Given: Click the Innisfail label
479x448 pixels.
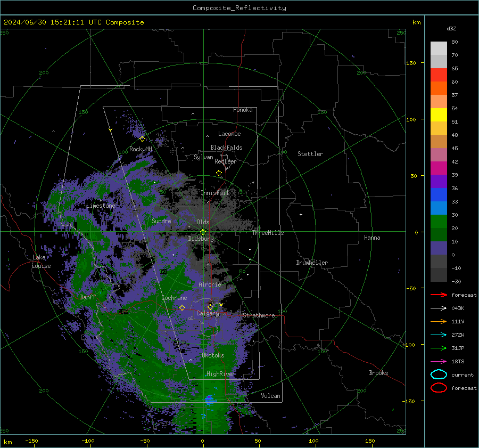Looking at the screenshot, I should click(x=214, y=193).
